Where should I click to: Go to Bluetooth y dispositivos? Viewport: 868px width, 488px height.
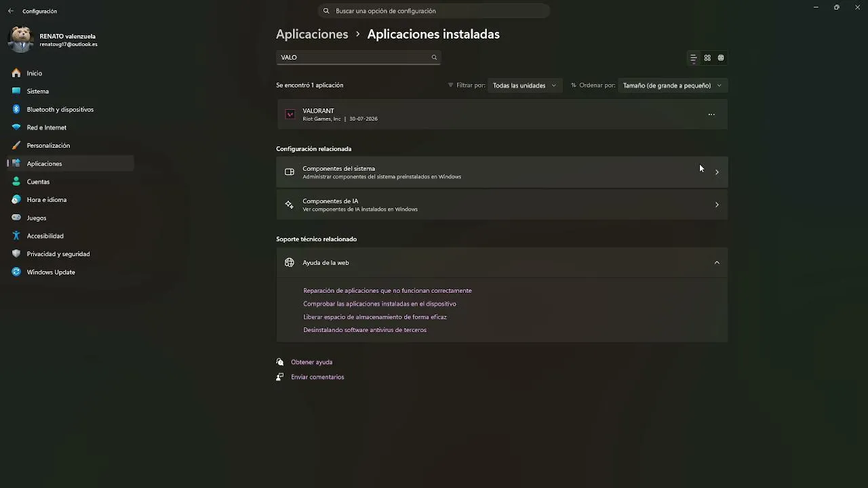[71, 109]
